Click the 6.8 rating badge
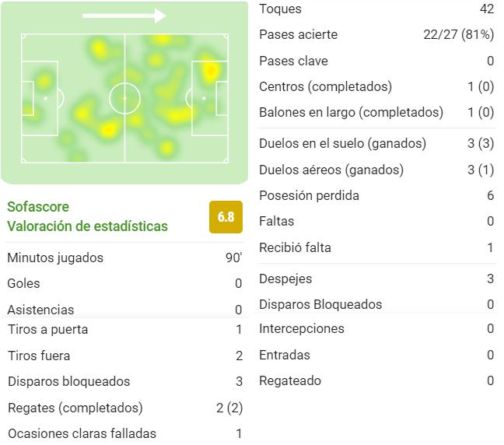The height and width of the screenshot is (445, 504). tap(226, 217)
